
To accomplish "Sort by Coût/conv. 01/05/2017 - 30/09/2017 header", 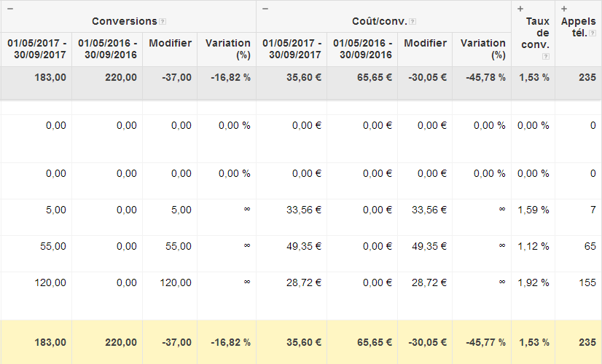I will pos(292,49).
